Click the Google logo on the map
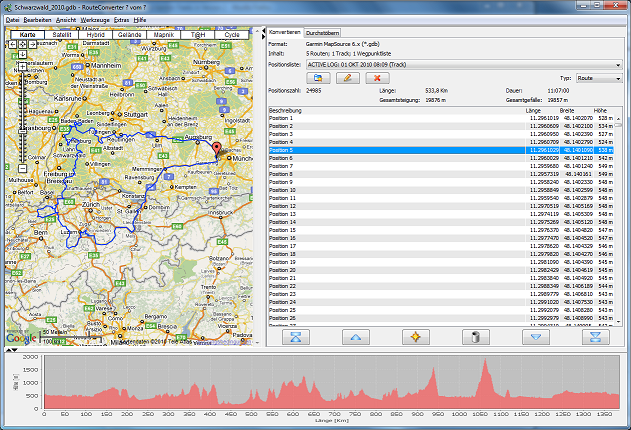The width and height of the screenshot is (631, 430). [21, 338]
